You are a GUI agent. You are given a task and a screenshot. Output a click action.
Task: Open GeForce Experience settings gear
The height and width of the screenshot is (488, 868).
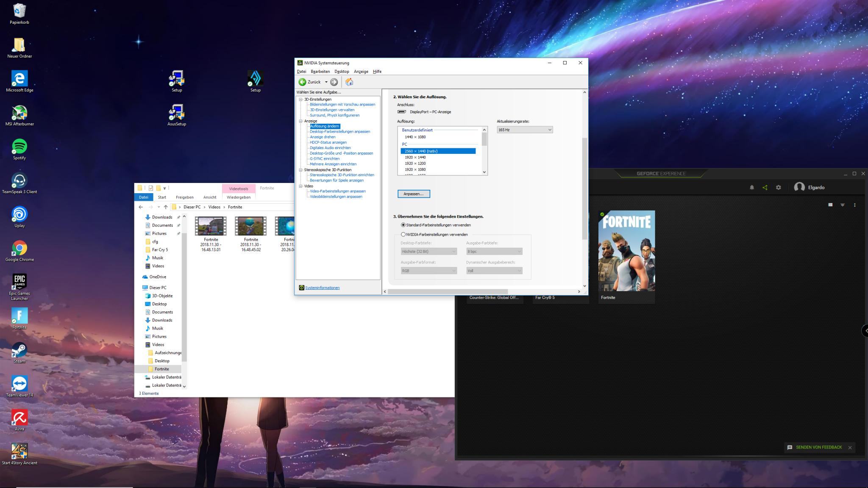point(779,187)
